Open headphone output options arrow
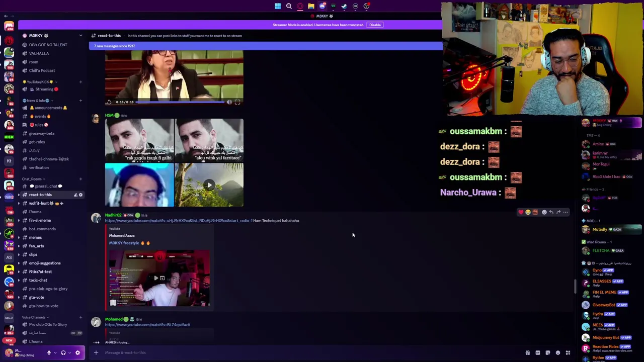Viewport: 644px width, 362px height. click(69, 352)
